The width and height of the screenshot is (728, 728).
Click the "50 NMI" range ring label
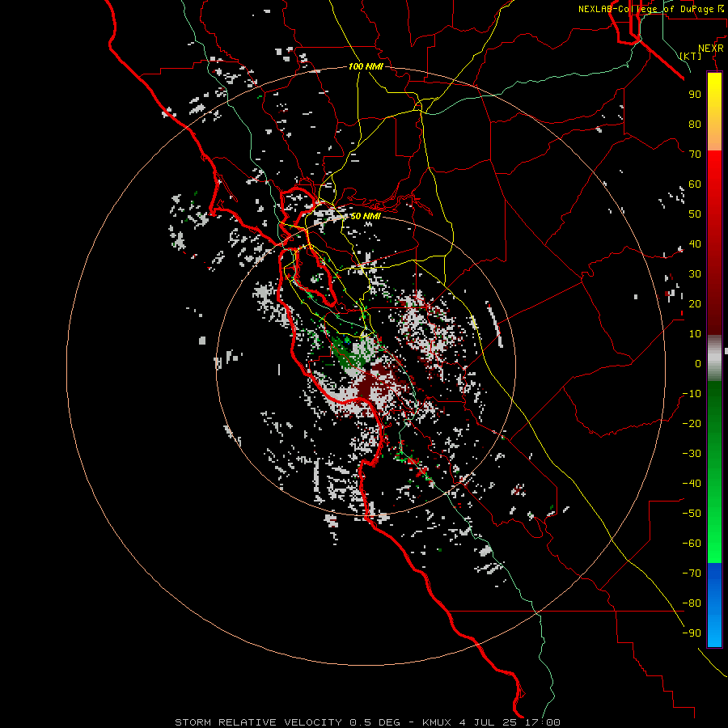point(366,216)
